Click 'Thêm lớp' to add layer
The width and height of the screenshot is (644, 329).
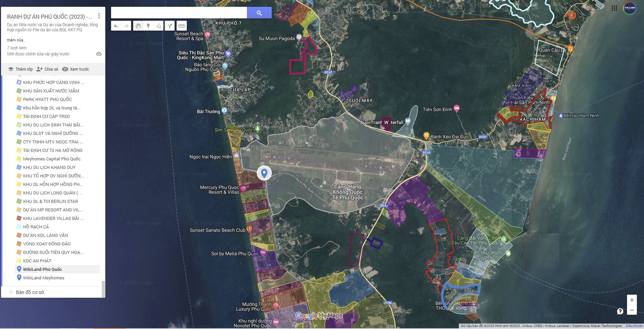pyautogui.click(x=21, y=69)
